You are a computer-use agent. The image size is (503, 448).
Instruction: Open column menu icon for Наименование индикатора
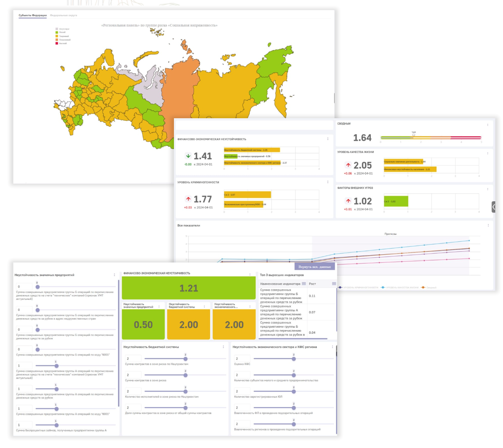304,284
